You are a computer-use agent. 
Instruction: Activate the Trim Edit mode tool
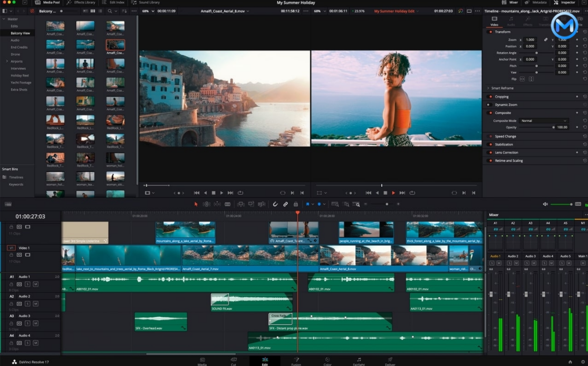click(x=207, y=205)
